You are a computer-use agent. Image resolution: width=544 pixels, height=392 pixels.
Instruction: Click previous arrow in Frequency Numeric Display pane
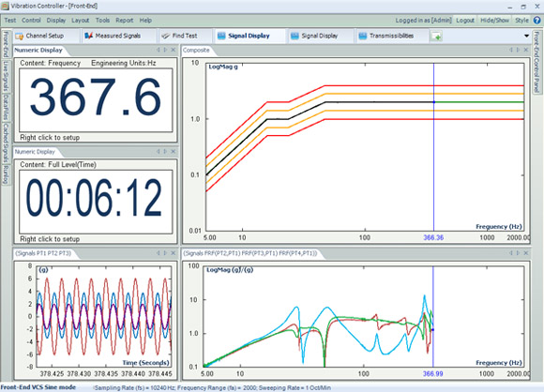pyautogui.click(x=159, y=50)
